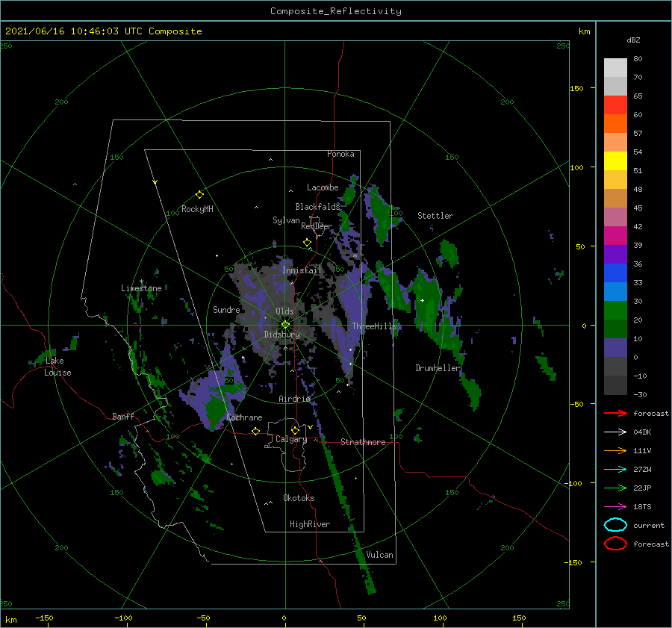Pick the light blue swatch above 30

pyautogui.click(x=615, y=291)
